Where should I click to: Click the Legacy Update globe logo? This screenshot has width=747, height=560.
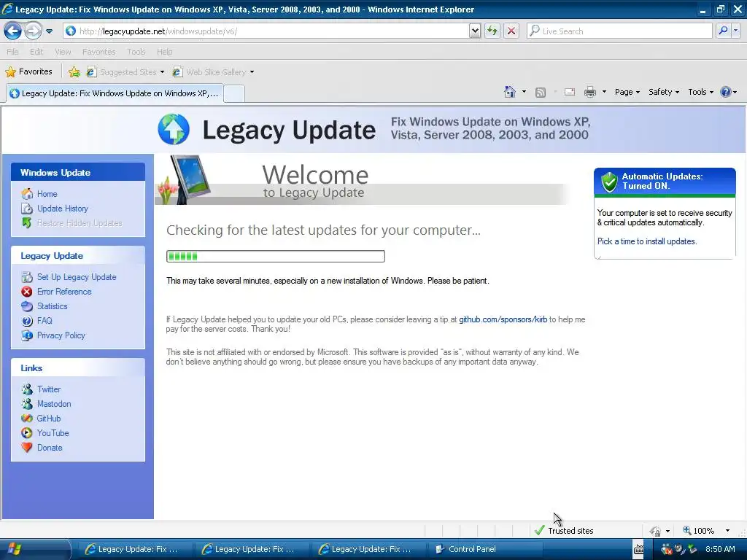point(174,129)
